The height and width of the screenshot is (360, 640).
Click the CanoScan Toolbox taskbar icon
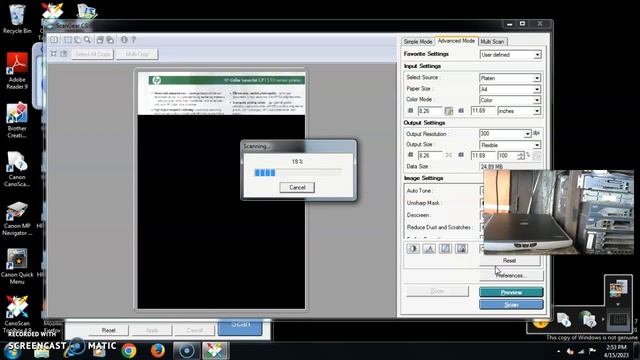215,351
